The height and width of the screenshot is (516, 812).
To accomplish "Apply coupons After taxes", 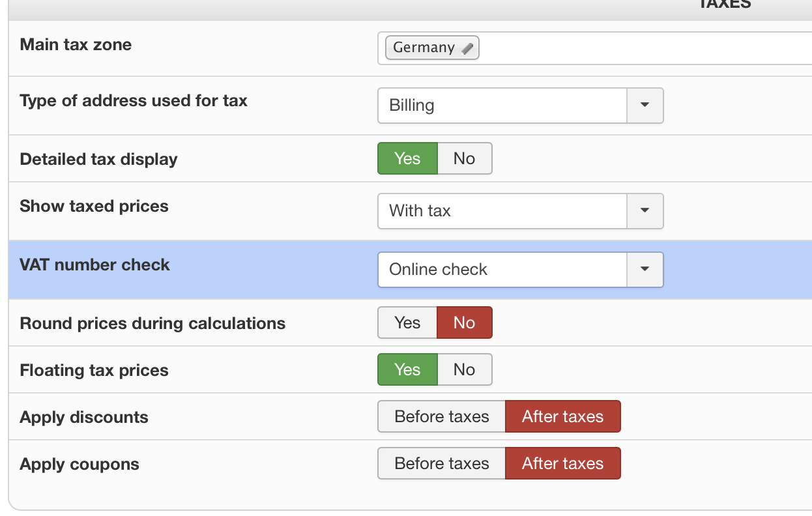I will (x=563, y=463).
